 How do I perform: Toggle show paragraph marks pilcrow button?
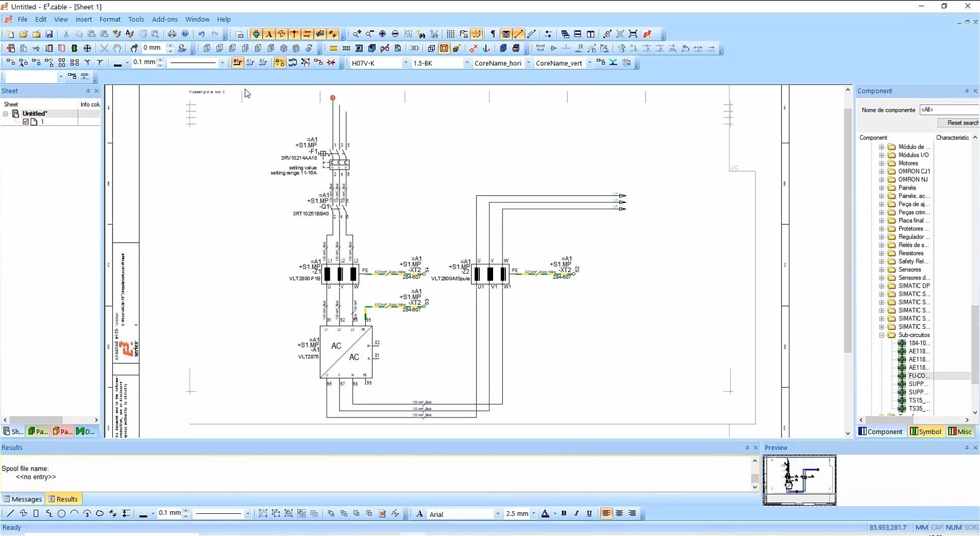click(x=493, y=34)
